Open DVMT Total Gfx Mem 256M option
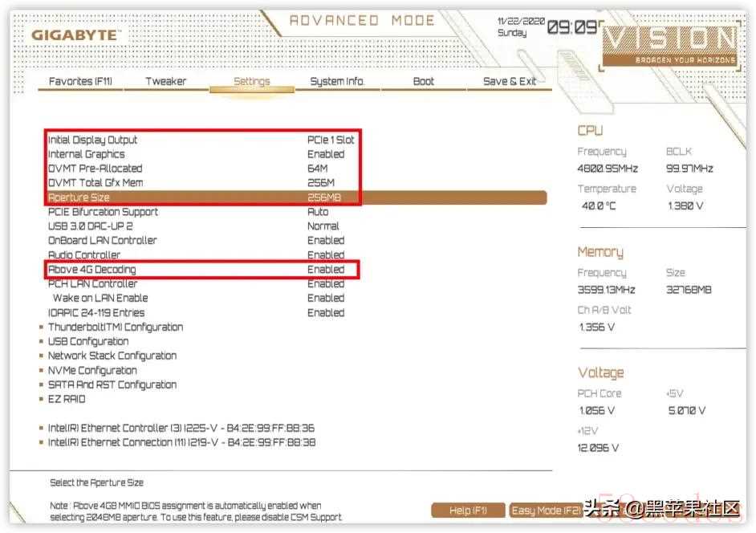 coord(321,183)
